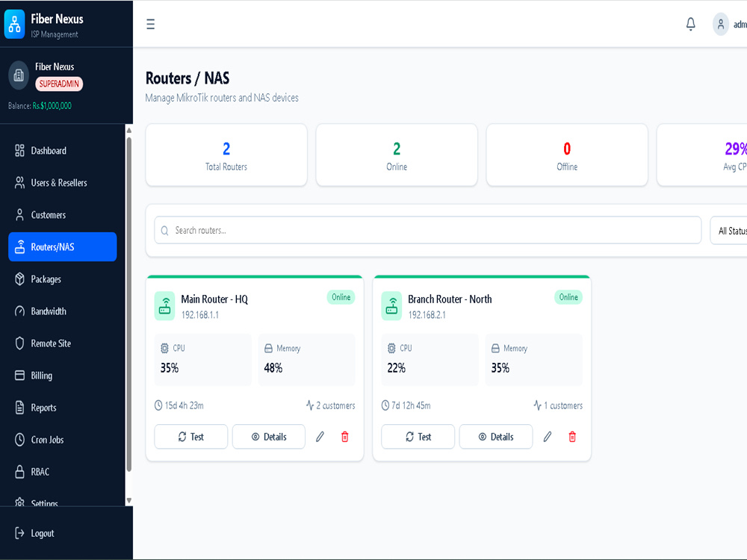The image size is (747, 560).
Task: View Details of Main Router - HQ
Action: coord(269,437)
